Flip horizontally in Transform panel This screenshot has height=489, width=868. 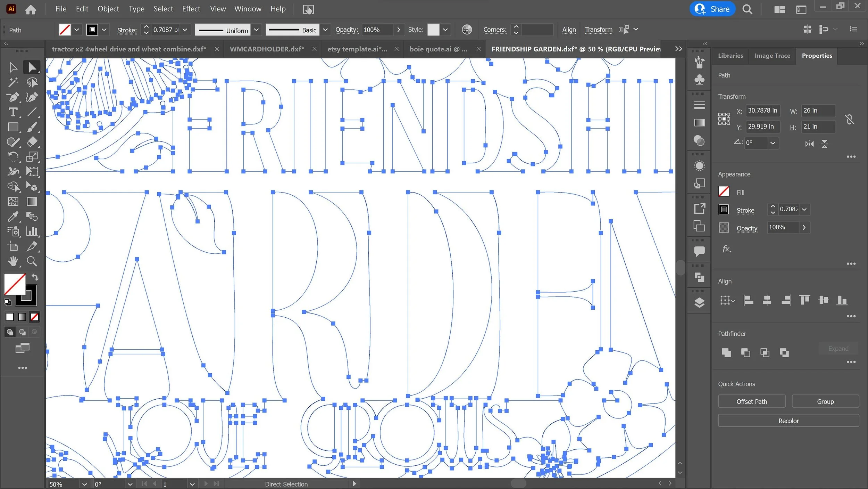coord(809,144)
